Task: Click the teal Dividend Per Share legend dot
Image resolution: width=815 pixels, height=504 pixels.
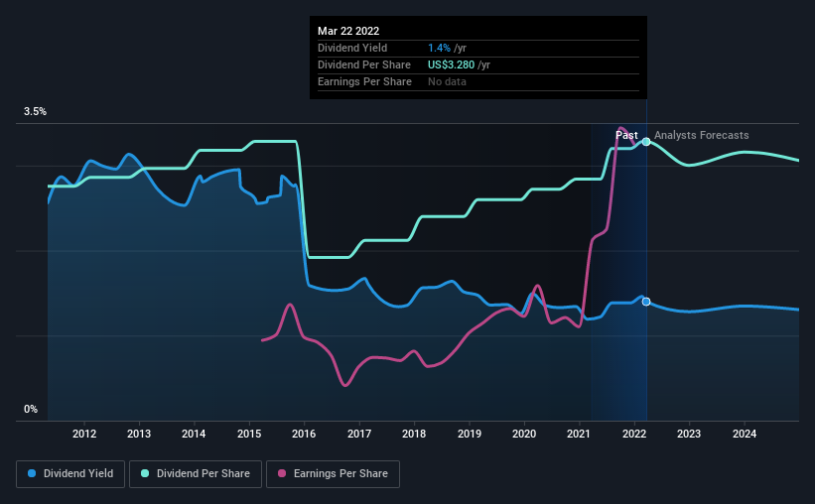Action: tap(145, 473)
